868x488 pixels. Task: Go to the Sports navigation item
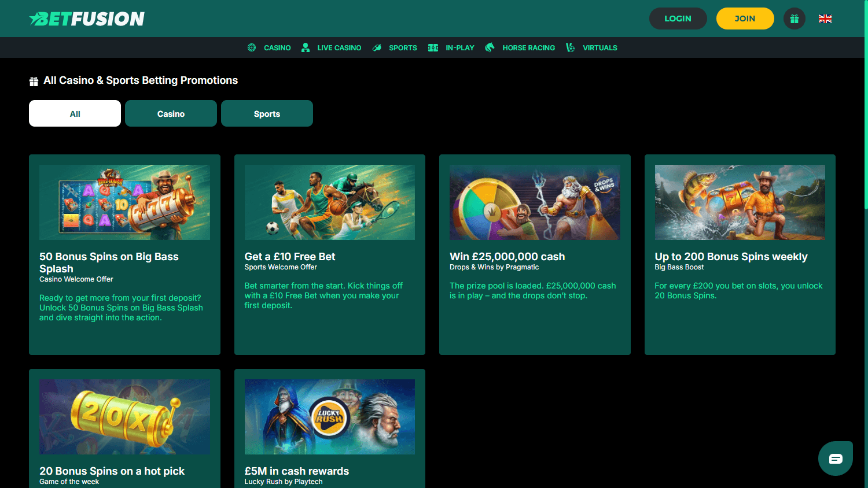(x=403, y=48)
